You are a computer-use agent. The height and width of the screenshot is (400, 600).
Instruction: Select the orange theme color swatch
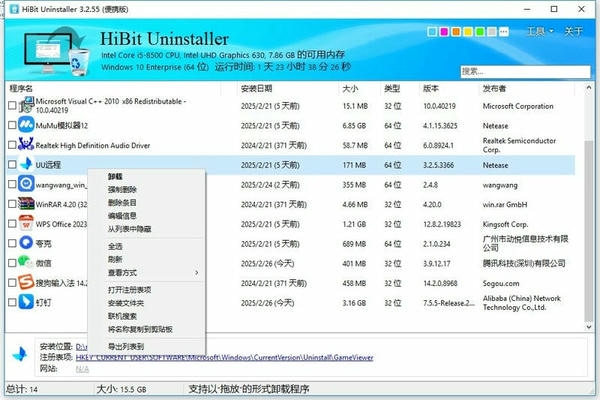[x=456, y=32]
